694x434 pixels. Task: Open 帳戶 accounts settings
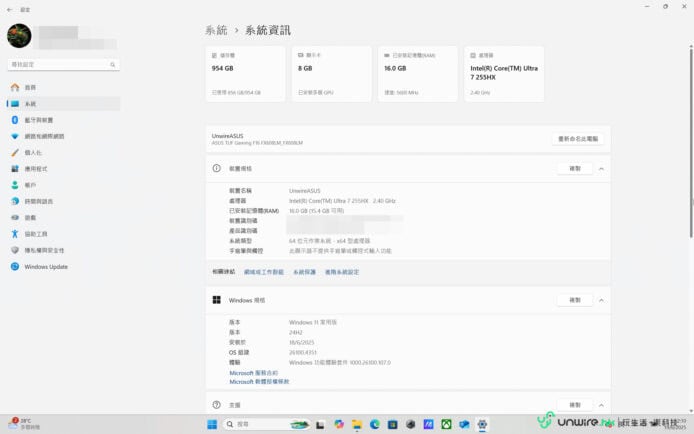30,185
